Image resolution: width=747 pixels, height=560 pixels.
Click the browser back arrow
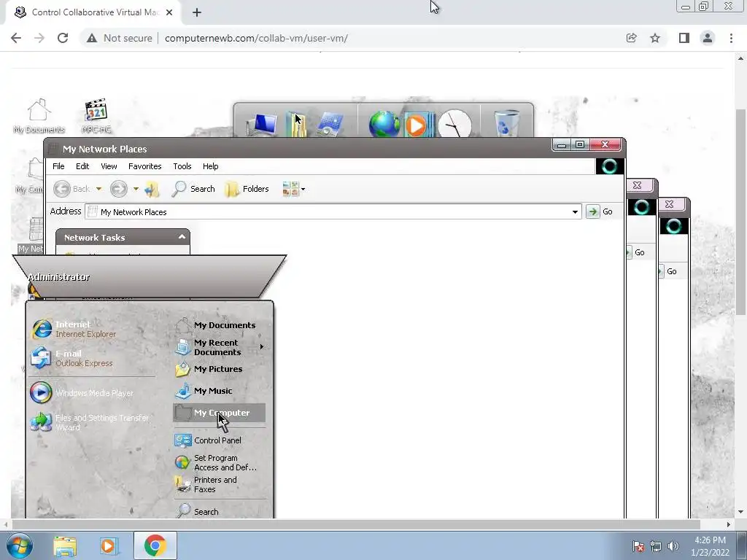[x=16, y=38]
